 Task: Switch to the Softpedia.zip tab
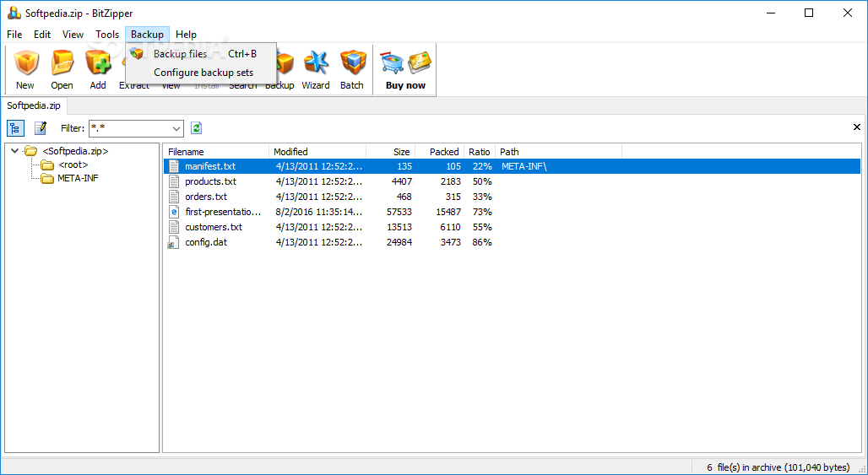34,105
